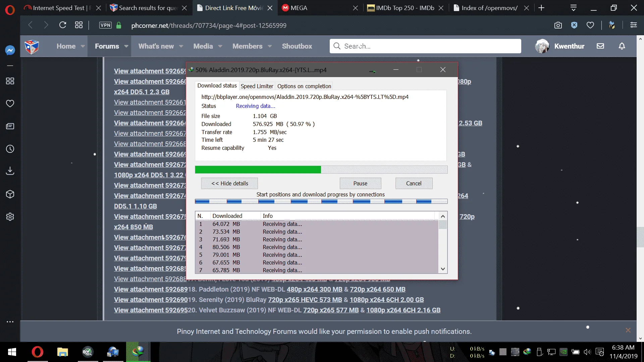This screenshot has height=362, width=644.
Task: Switch to IMDb Top 250 tab
Action: 405,8
